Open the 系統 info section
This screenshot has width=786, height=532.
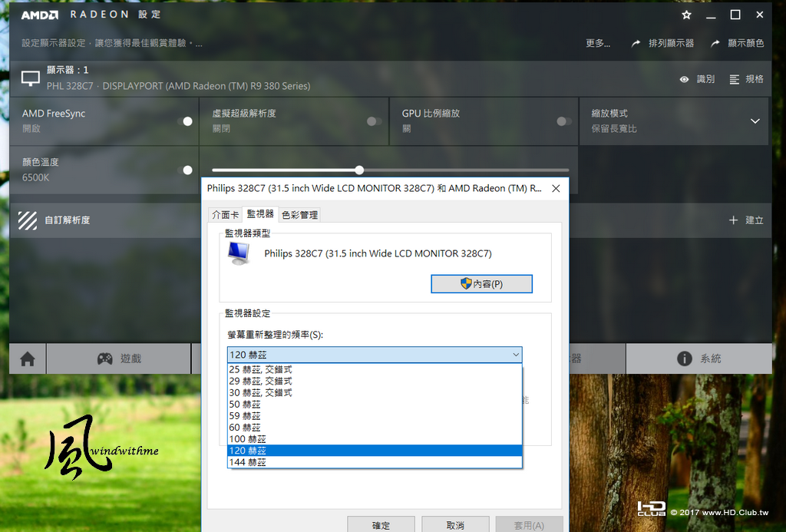pyautogui.click(x=698, y=359)
